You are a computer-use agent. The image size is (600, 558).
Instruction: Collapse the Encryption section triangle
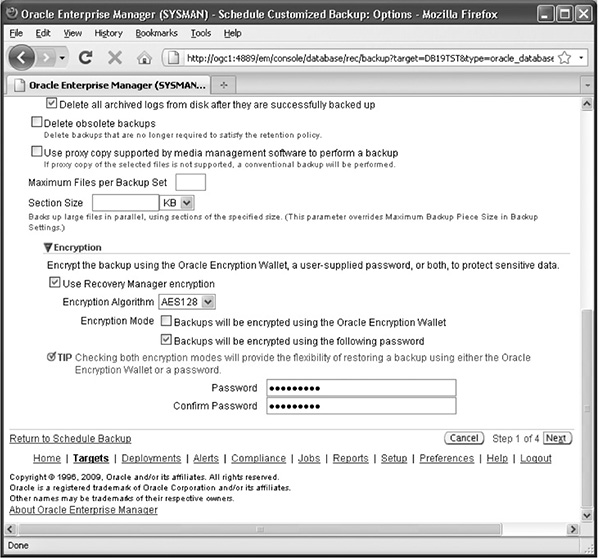click(x=48, y=247)
